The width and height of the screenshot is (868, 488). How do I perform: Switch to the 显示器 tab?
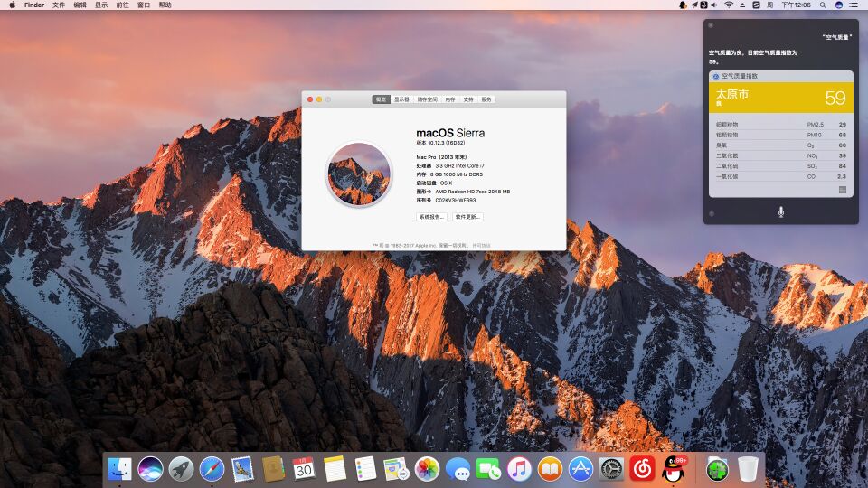coord(401,99)
